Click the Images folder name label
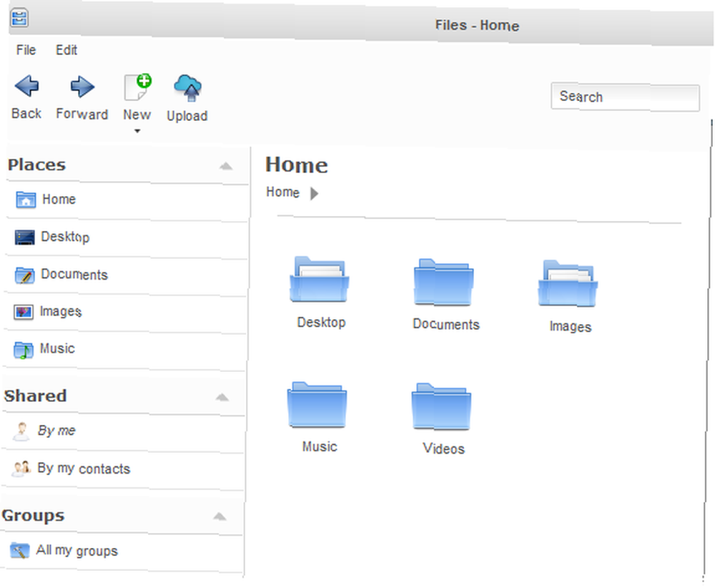This screenshot has height=588, width=715. [x=571, y=327]
